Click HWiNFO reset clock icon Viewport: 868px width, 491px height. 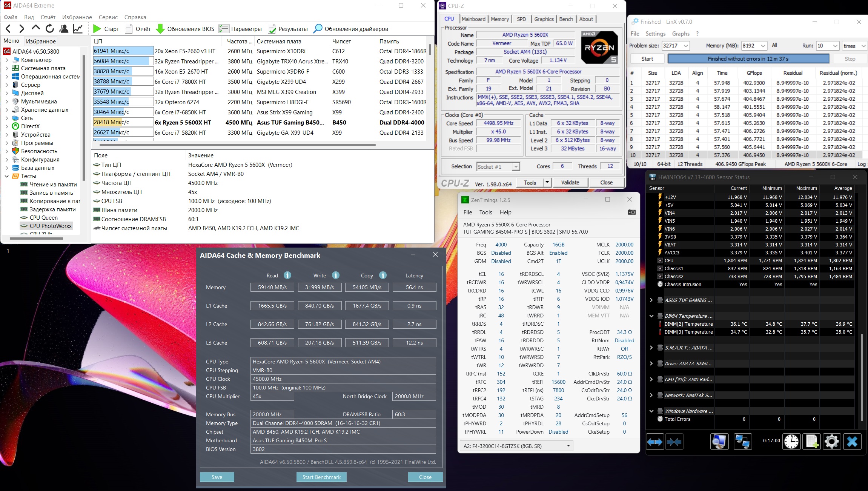[791, 442]
